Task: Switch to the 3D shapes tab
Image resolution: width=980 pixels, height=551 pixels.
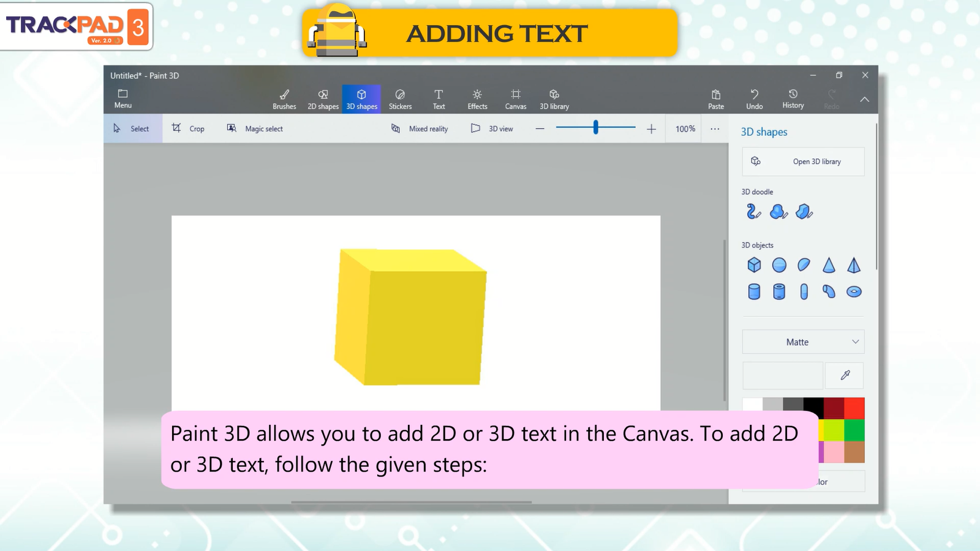Action: tap(361, 99)
